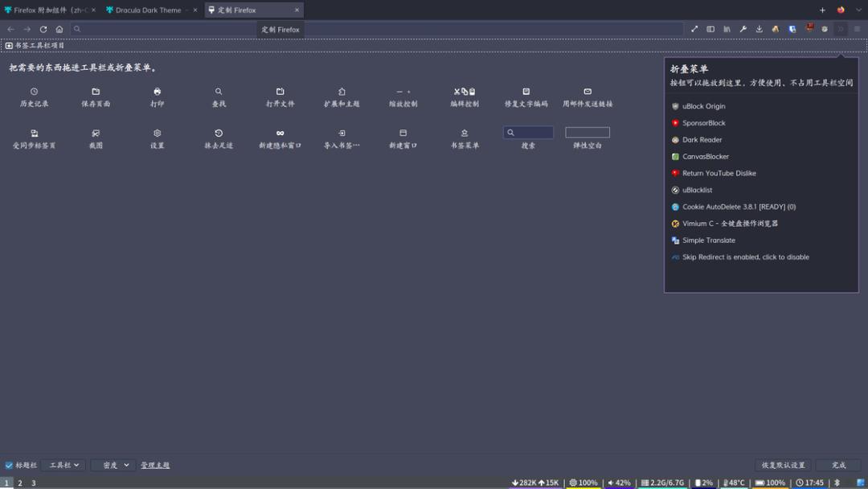This screenshot has width=868, height=489.
Task: Click the Manage Themes (管理主题) link
Action: pyautogui.click(x=155, y=465)
